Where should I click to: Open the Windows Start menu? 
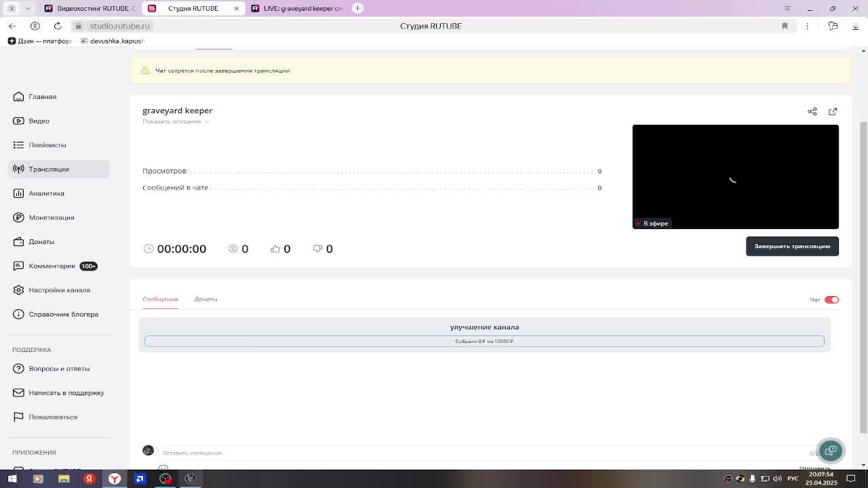pos(12,479)
